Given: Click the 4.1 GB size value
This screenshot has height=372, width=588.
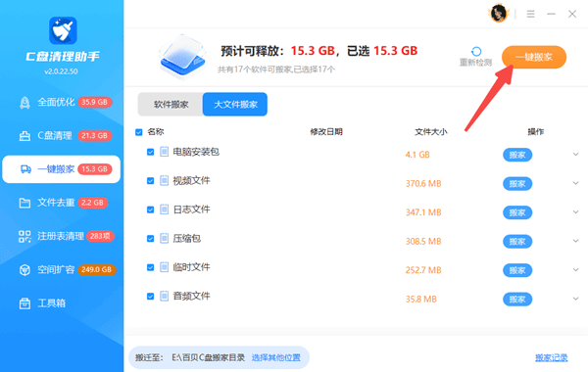Looking at the screenshot, I should 417,155.
